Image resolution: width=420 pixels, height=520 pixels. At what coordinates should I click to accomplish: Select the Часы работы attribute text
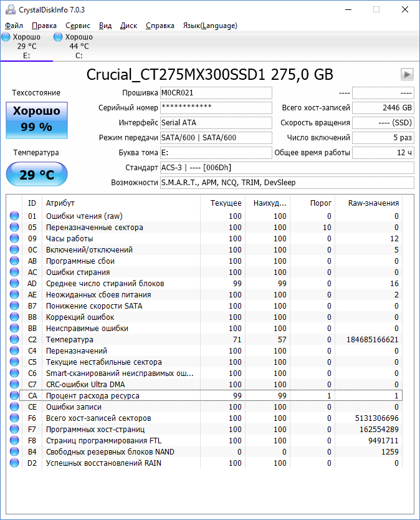click(69, 238)
